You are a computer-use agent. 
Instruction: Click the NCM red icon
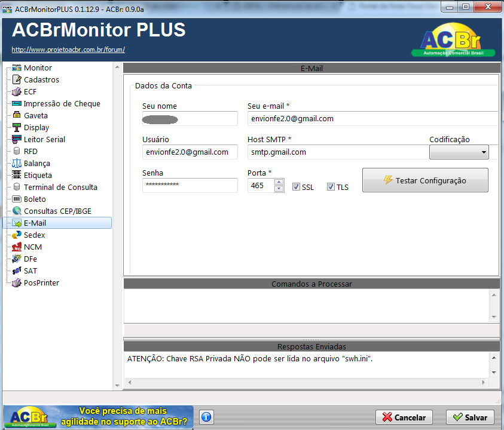(17, 247)
